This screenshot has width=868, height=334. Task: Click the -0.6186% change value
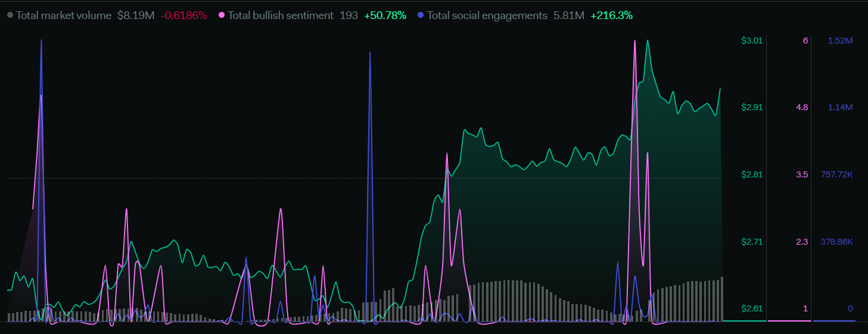pos(184,15)
